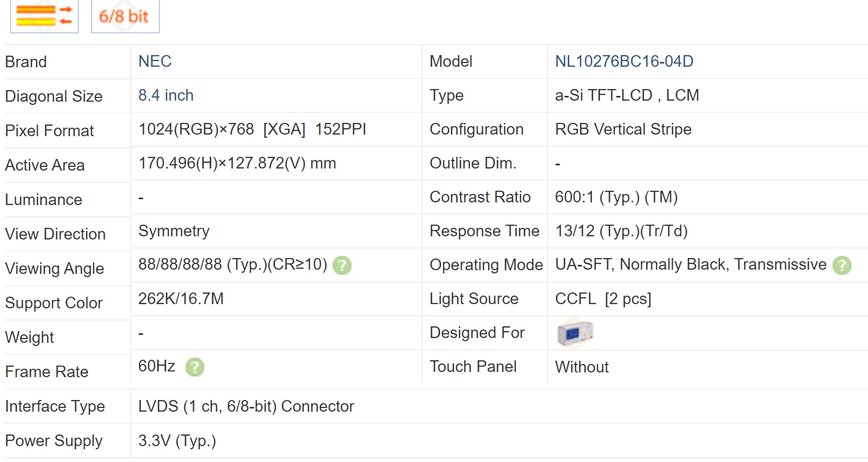Click the Without touch panel value
Viewport: 868px width, 462px height.
pyautogui.click(x=581, y=367)
